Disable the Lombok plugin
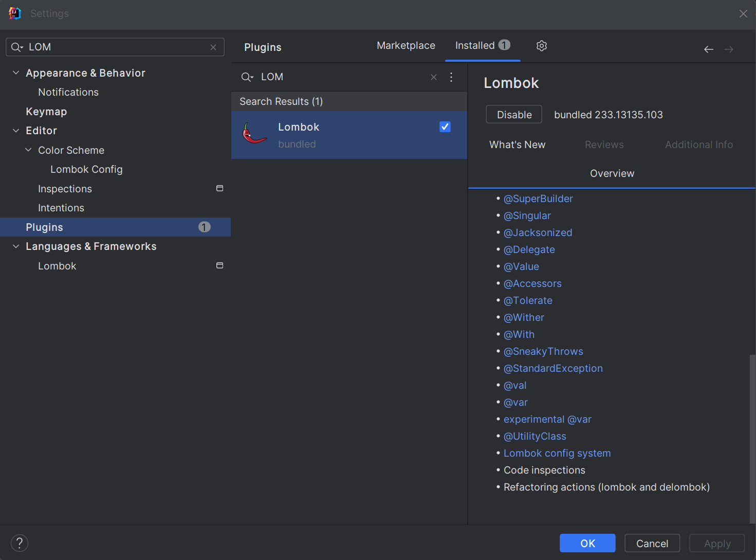This screenshot has width=756, height=560. click(514, 115)
